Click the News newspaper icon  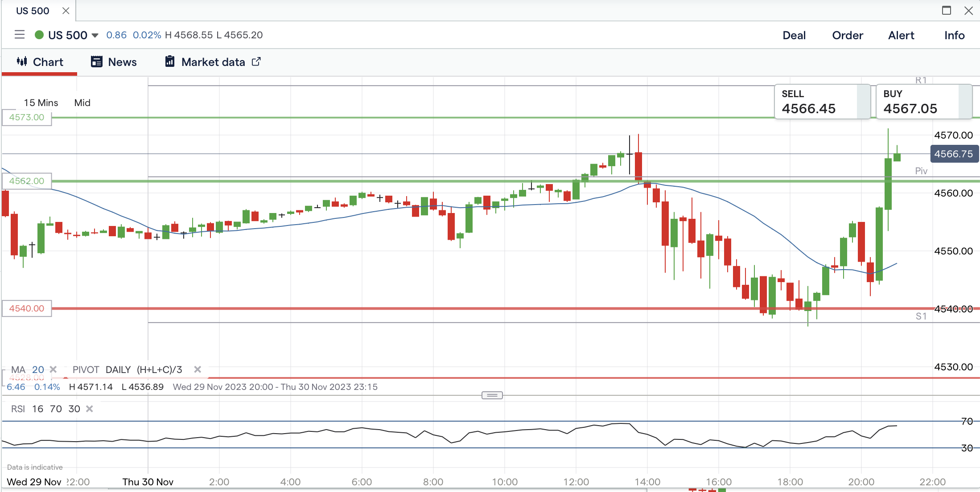(97, 61)
